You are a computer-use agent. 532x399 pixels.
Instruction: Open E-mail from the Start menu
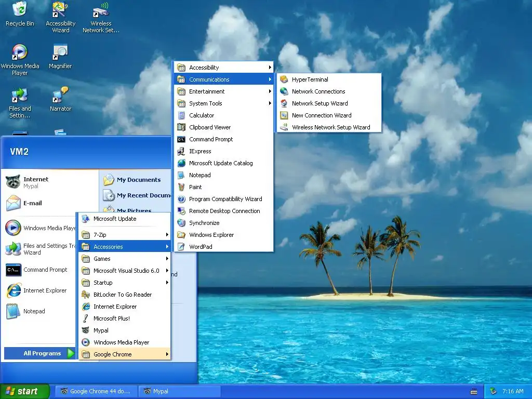[49, 203]
